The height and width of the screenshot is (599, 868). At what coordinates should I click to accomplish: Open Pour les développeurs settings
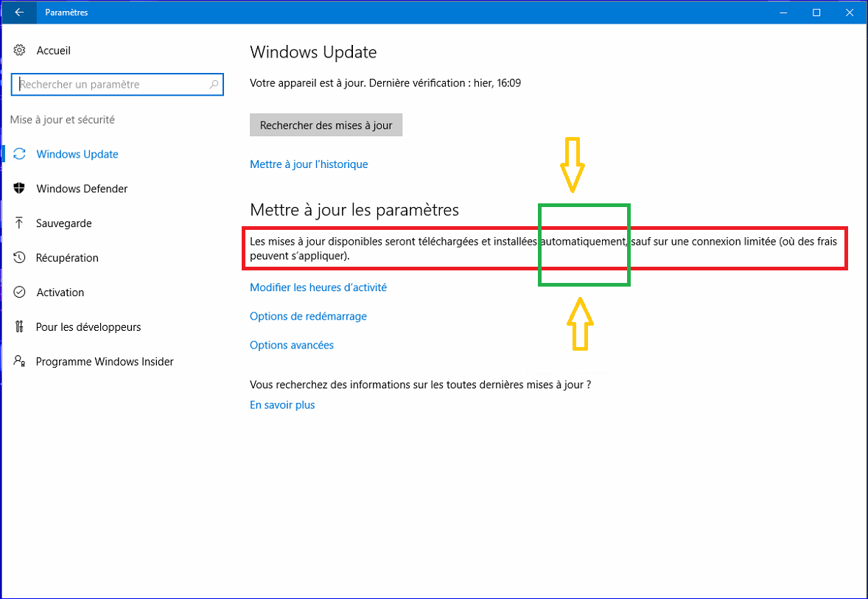coord(88,327)
